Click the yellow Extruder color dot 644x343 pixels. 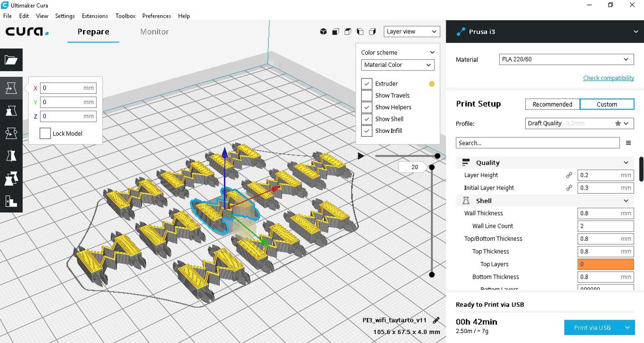tap(432, 84)
